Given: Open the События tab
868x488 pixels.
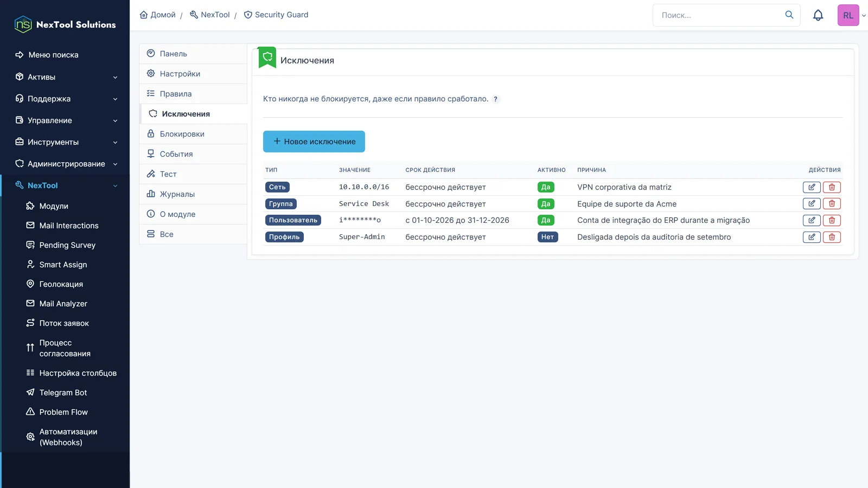Looking at the screenshot, I should point(193,154).
